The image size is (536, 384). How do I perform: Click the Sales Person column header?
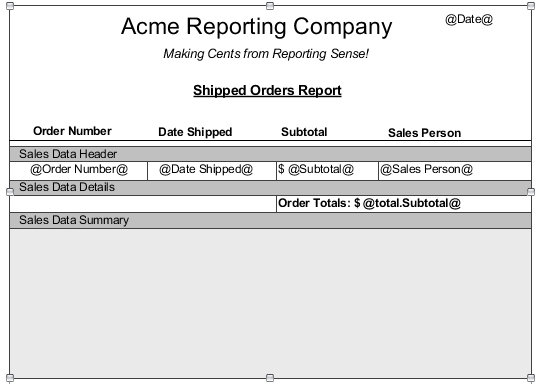pos(424,133)
